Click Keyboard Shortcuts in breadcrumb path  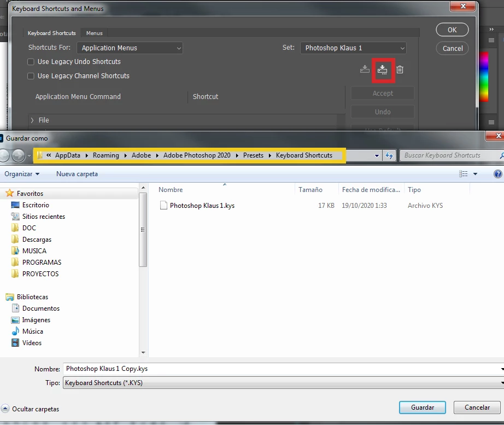click(x=304, y=155)
